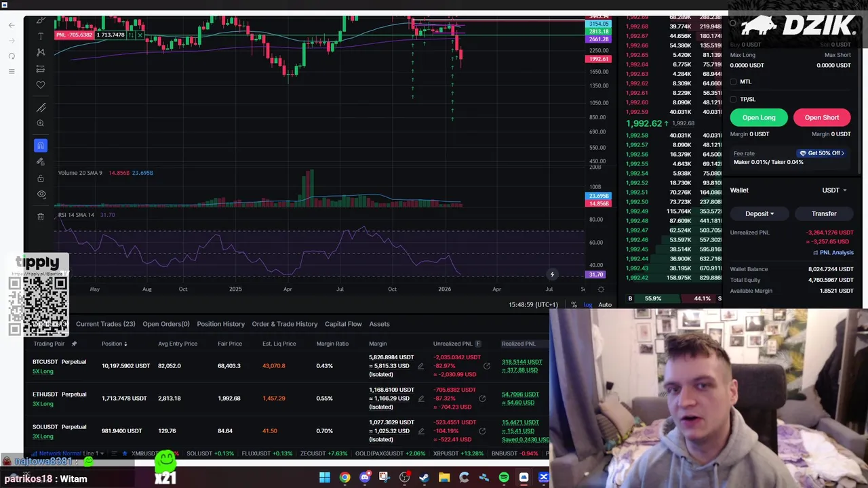Share BTCUSDT unrealized PNL
This screenshot has width=868, height=488.
point(486,366)
